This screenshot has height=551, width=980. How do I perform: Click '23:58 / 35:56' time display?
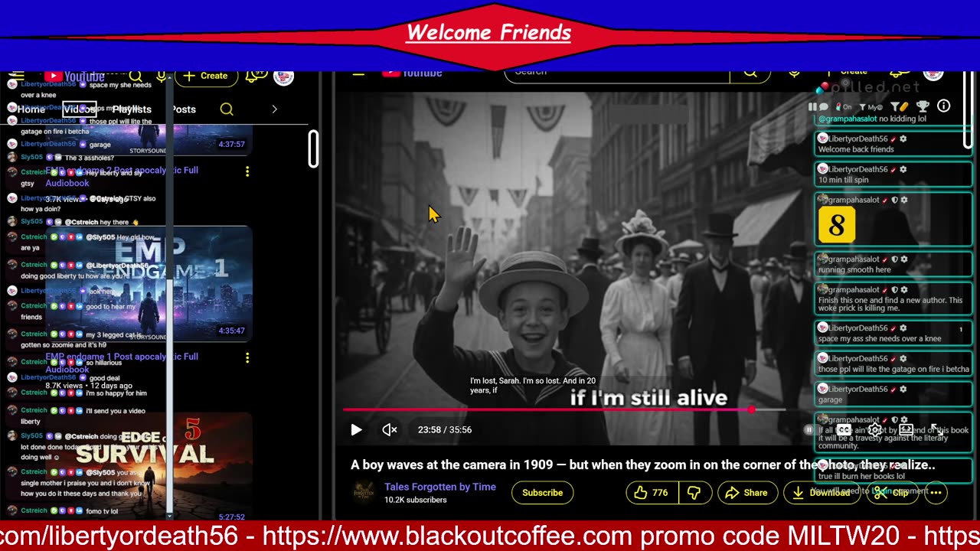(445, 430)
